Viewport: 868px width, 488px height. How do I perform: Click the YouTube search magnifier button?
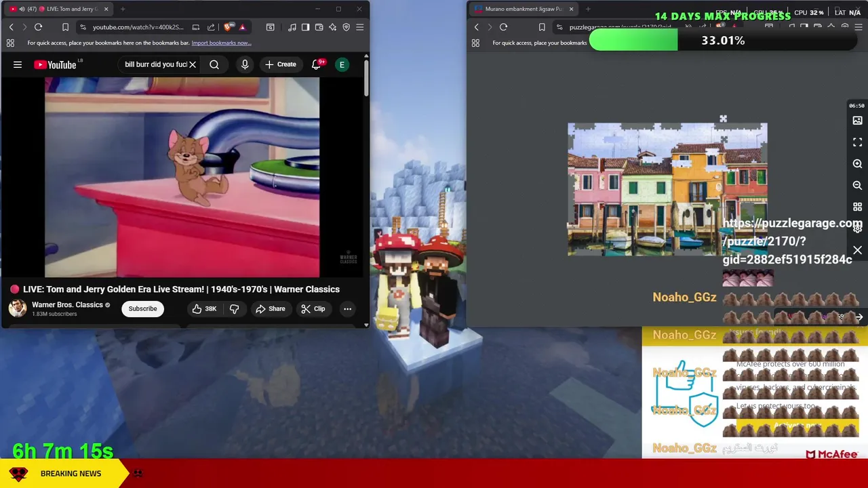214,64
